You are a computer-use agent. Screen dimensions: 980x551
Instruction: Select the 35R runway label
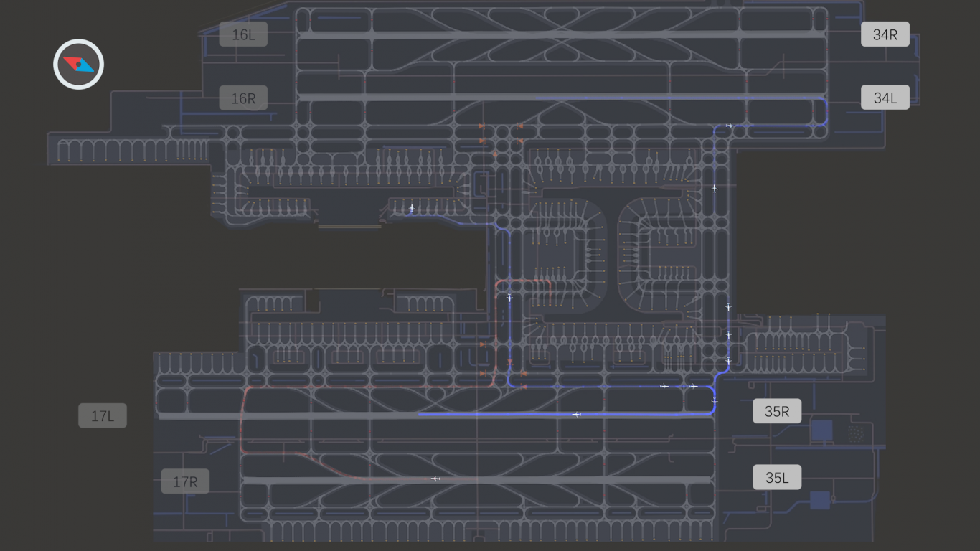(777, 412)
